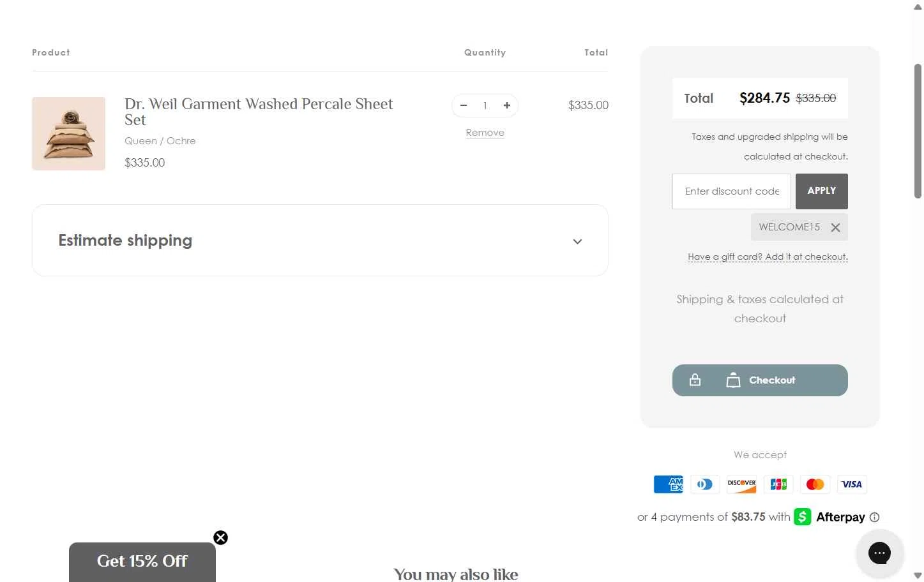Decrease quantity with the minus button
The height and width of the screenshot is (582, 924).
pos(464,105)
